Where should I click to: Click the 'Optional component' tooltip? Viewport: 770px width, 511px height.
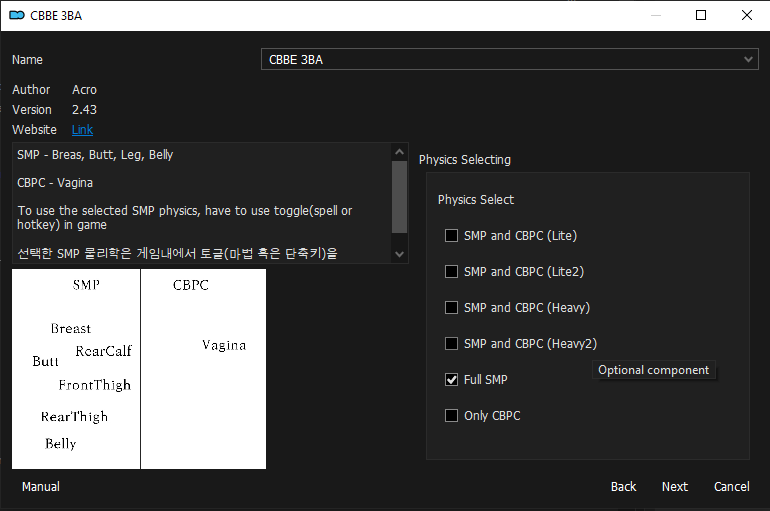(x=654, y=370)
